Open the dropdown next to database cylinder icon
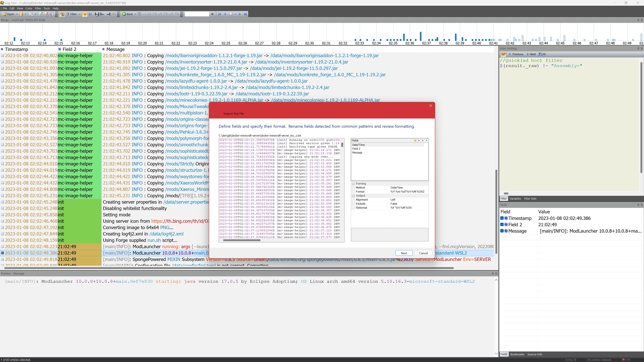Screen dimensions: 644x362 25,14
